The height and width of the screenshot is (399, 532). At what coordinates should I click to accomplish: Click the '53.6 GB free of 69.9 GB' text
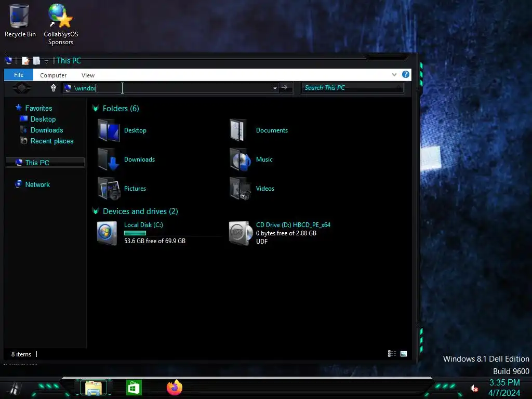(x=155, y=241)
